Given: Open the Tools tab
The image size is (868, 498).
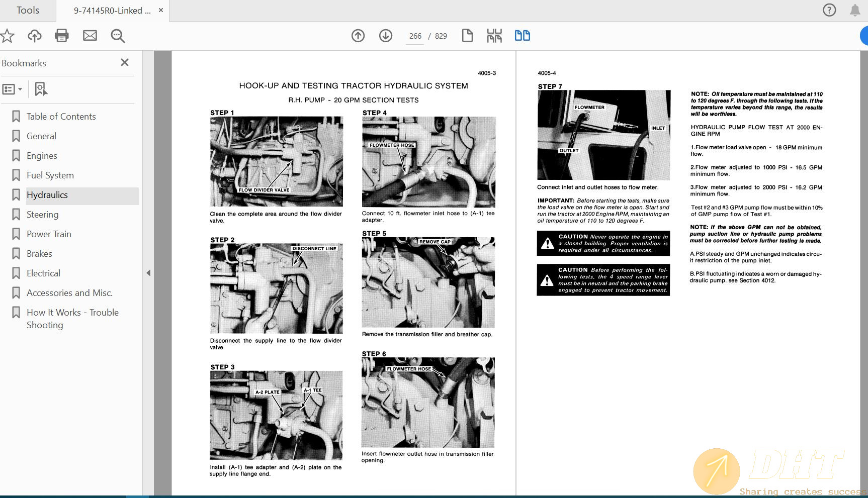Looking at the screenshot, I should pos(28,11).
